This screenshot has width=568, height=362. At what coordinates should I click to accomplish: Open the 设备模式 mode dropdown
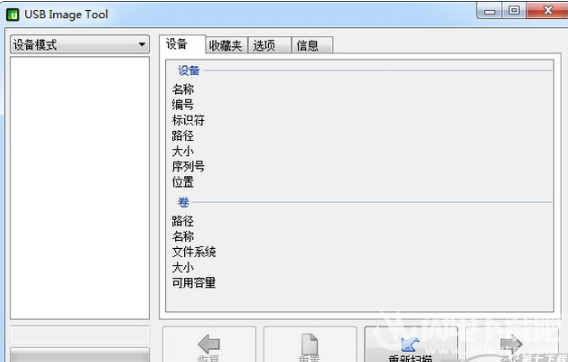click(x=80, y=45)
